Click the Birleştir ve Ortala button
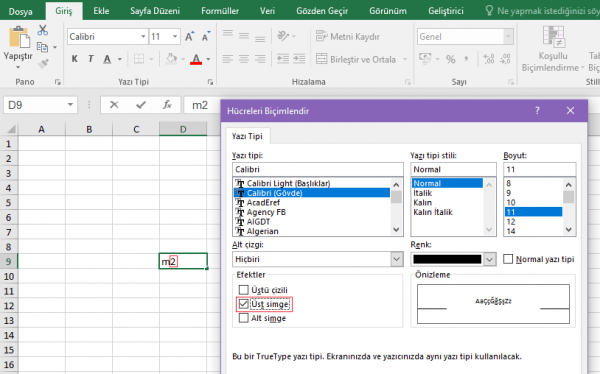 (x=356, y=59)
